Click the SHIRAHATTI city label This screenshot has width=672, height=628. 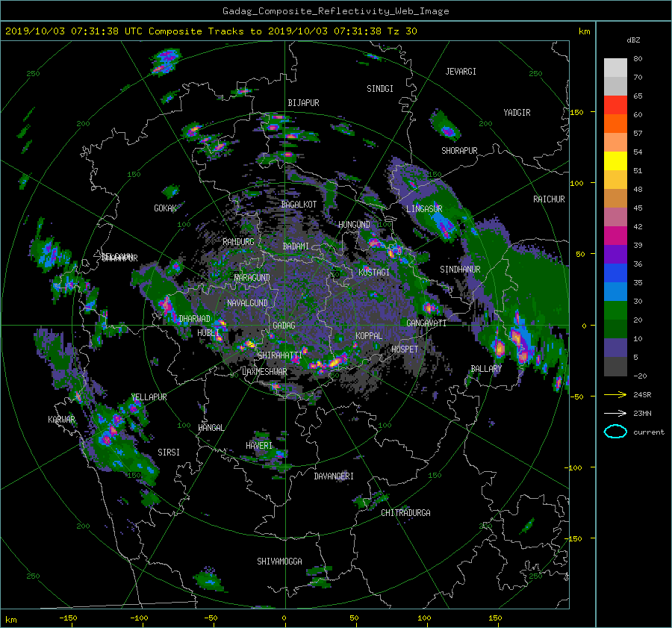[280, 355]
